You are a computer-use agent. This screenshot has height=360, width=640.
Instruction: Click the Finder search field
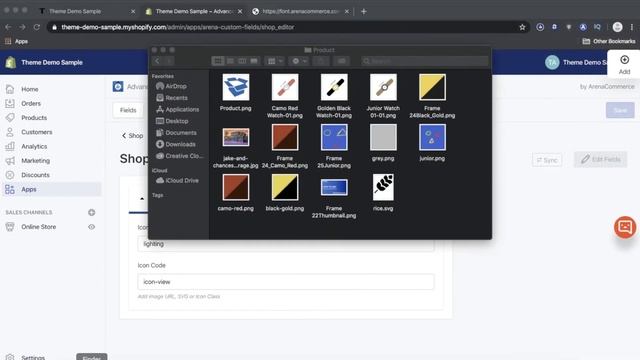(x=424, y=61)
